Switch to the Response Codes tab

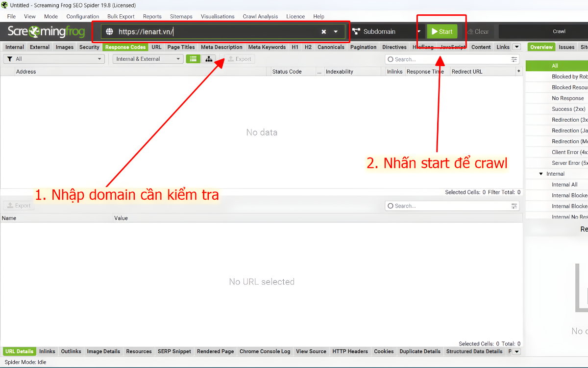click(x=125, y=47)
